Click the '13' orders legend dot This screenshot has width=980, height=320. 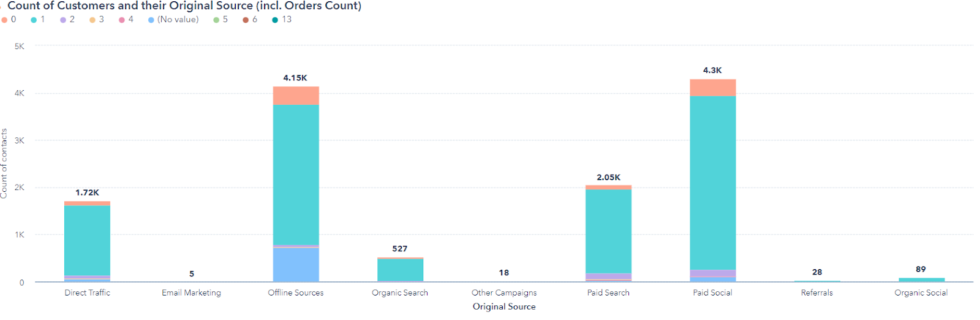(x=275, y=20)
